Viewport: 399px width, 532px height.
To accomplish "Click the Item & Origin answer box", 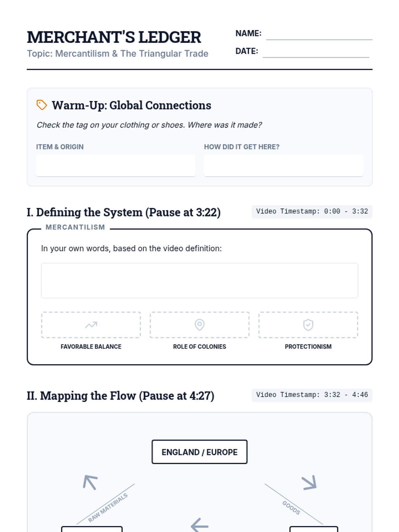I will [x=115, y=165].
